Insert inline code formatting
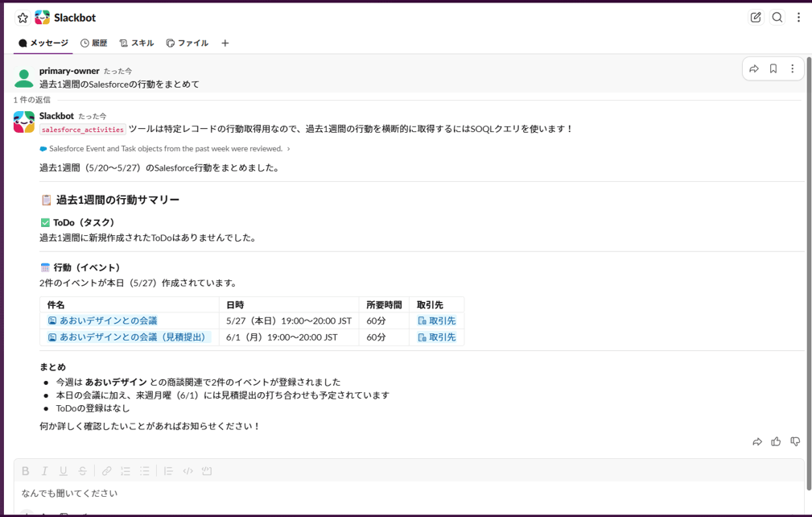 point(188,471)
